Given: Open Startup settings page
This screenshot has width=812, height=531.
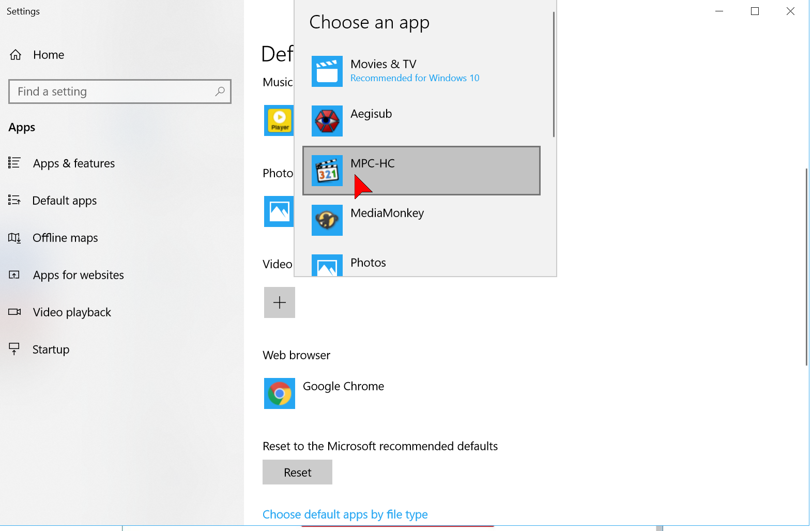Looking at the screenshot, I should click(51, 350).
